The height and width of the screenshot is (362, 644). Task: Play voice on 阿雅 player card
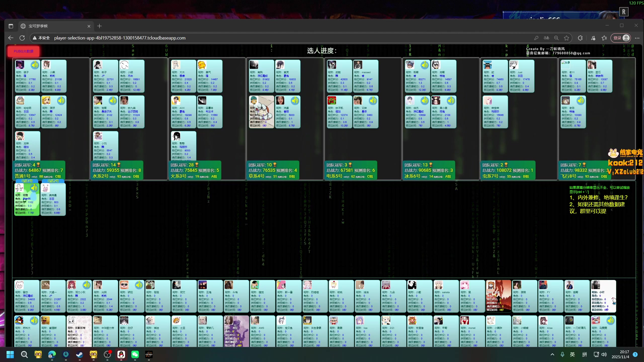tap(34, 188)
